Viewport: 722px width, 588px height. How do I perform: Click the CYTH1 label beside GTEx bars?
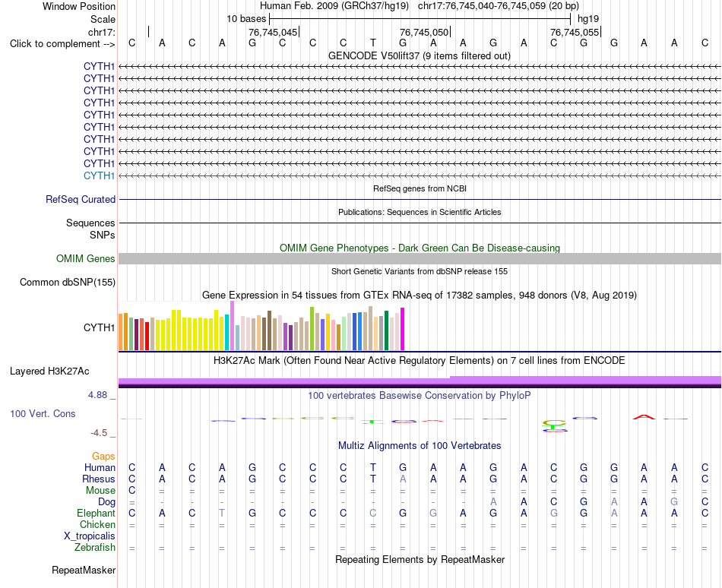(99, 328)
